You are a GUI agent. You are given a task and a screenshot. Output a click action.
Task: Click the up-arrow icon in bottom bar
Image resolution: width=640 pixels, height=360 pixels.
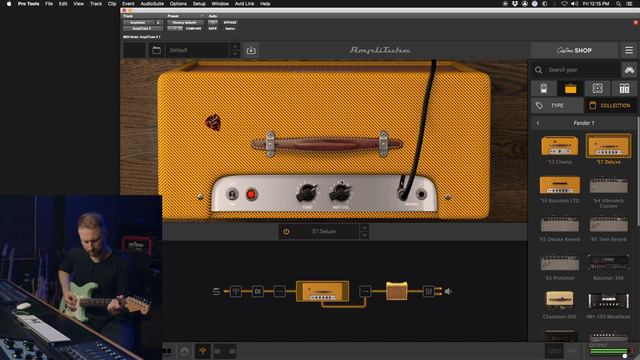[x=184, y=351]
